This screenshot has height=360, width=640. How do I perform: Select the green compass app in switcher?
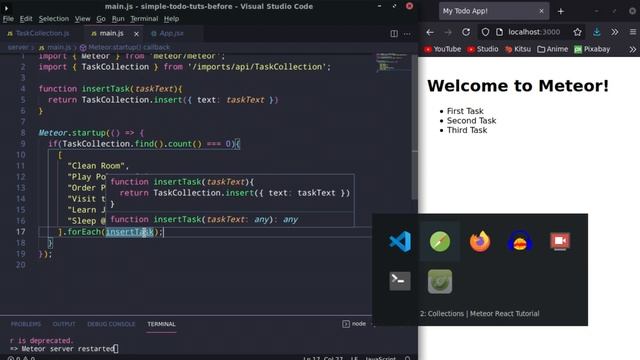coord(440,241)
